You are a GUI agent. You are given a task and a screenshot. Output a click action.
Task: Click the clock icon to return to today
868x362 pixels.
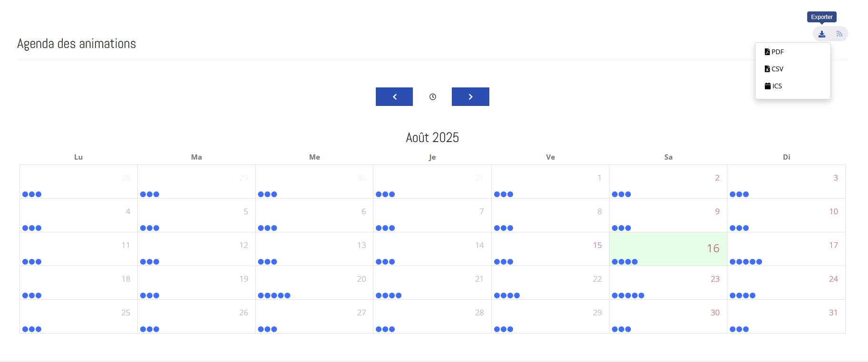[432, 97]
